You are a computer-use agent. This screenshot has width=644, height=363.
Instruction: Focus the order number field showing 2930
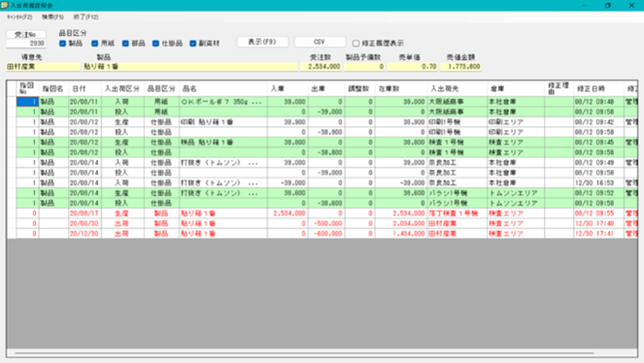point(26,43)
